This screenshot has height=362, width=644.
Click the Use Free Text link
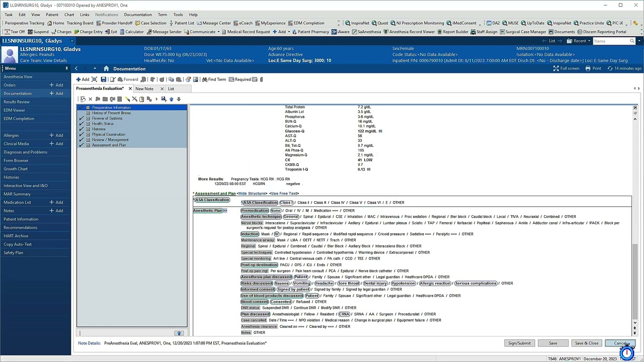point(285,194)
